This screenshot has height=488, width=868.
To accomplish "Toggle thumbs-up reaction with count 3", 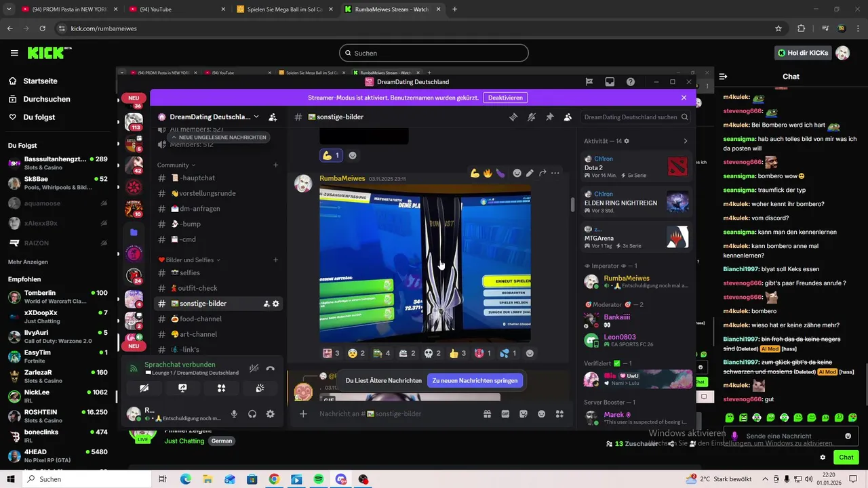I will coord(458,353).
